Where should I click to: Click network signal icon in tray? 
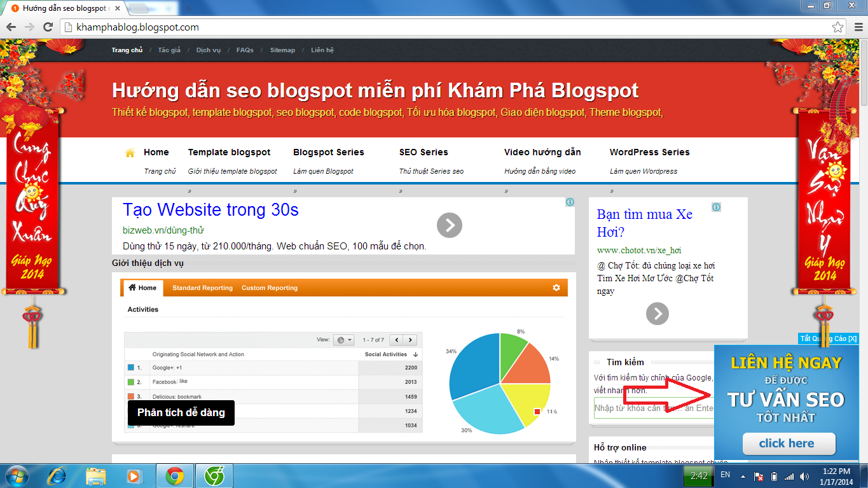[x=789, y=476]
